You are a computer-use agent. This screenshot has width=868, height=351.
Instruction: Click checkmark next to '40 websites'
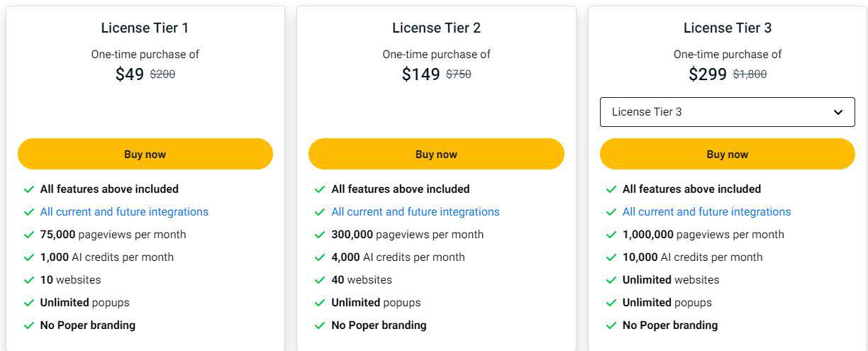[x=320, y=280]
